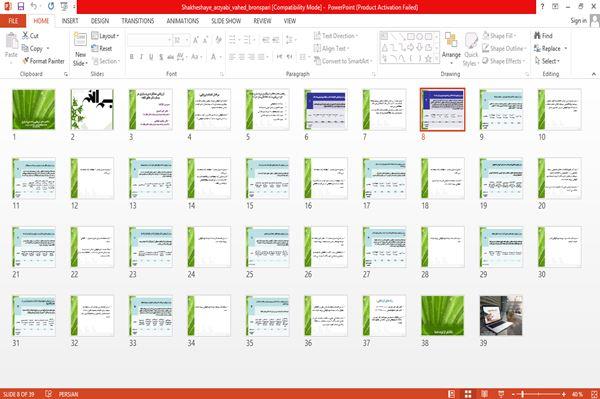
Task: Click the Save icon in quick access toolbar
Action: [x=21, y=6]
